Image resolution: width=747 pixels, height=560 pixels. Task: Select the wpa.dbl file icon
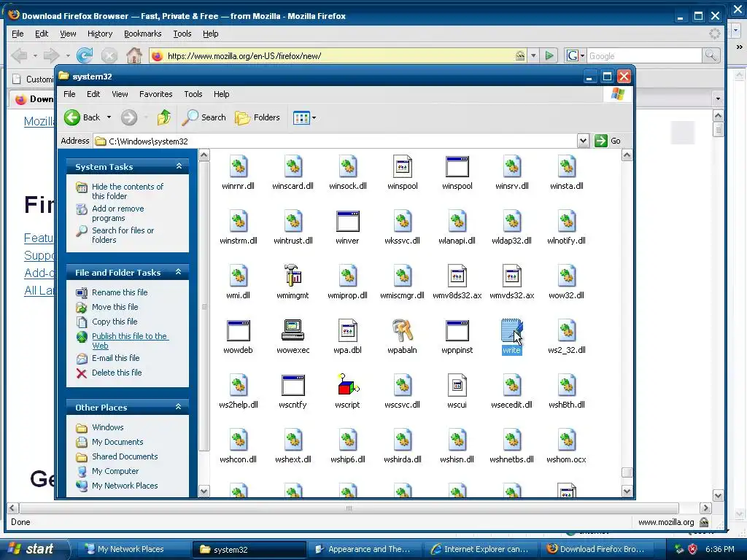coord(347,330)
